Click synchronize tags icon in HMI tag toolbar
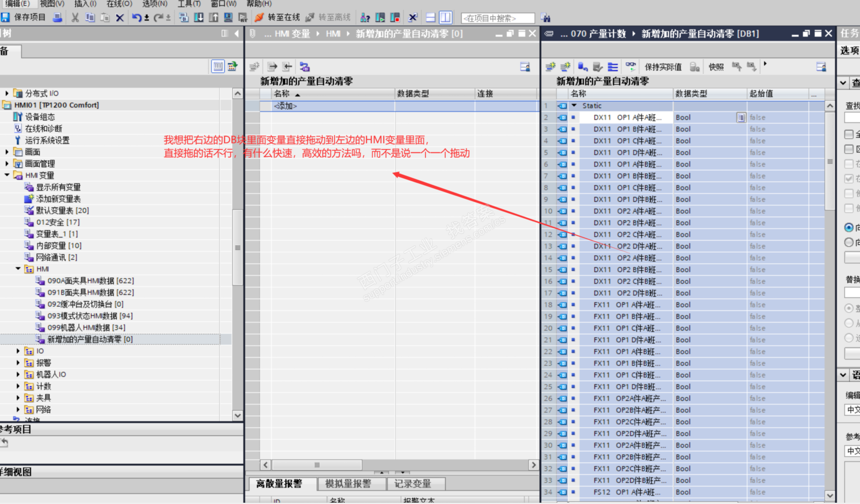Viewport: 860px width, 504px height. (304, 67)
